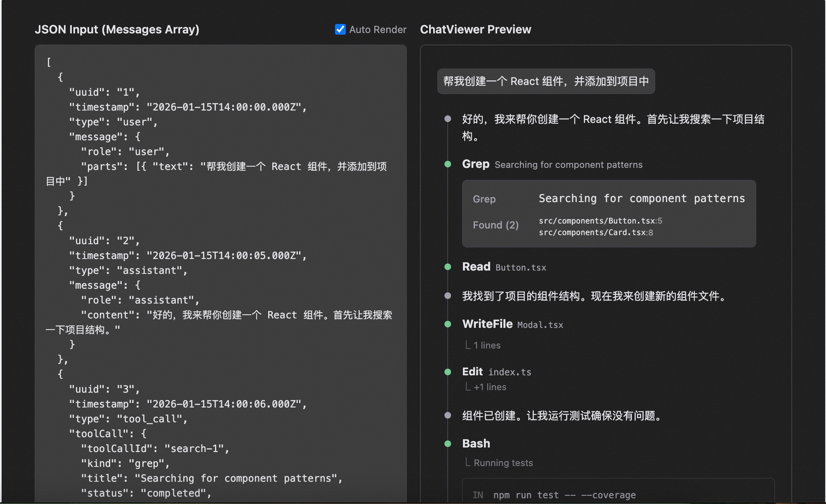Click green status dot beside Bash

pos(448,444)
